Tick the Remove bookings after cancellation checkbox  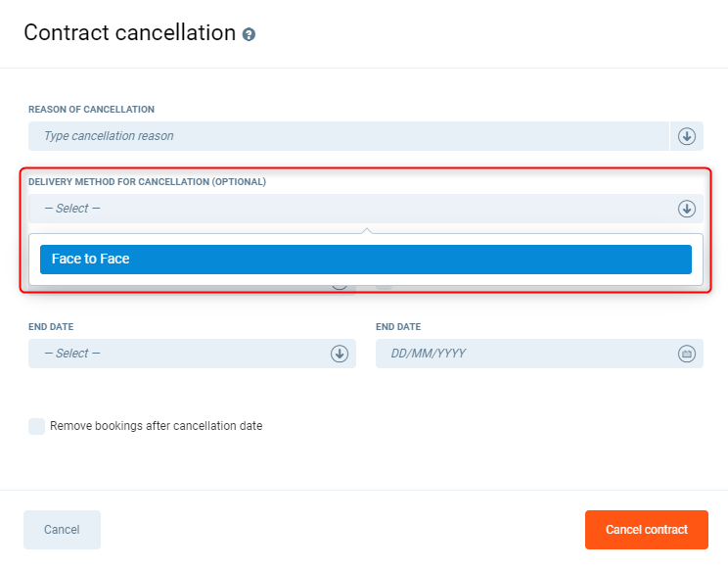coord(36,426)
